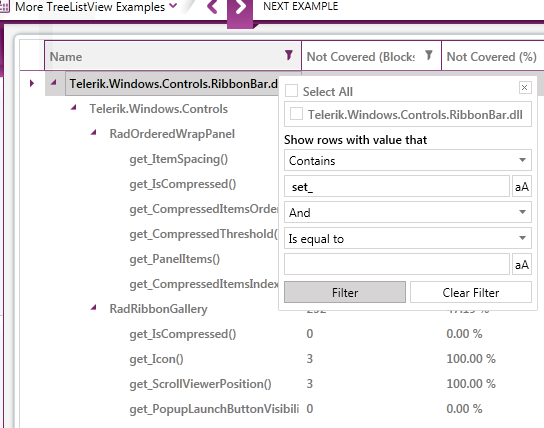Click the NEXT EXAMPLE label
The width and height of the screenshot is (544, 428).
point(300,6)
